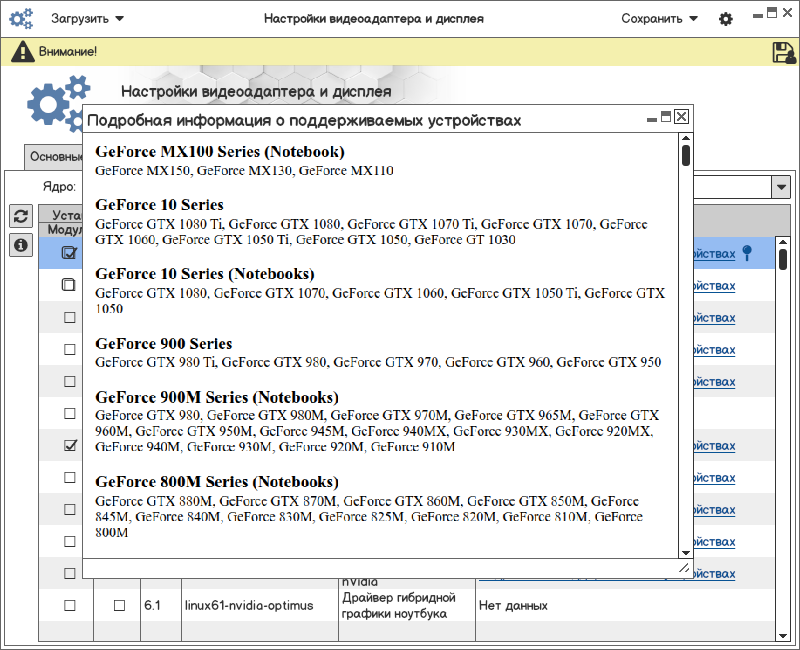Toggle the checked checkbox in the highlighted first row
Image resolution: width=800 pixels, height=650 pixels.
pyautogui.click(x=69, y=253)
